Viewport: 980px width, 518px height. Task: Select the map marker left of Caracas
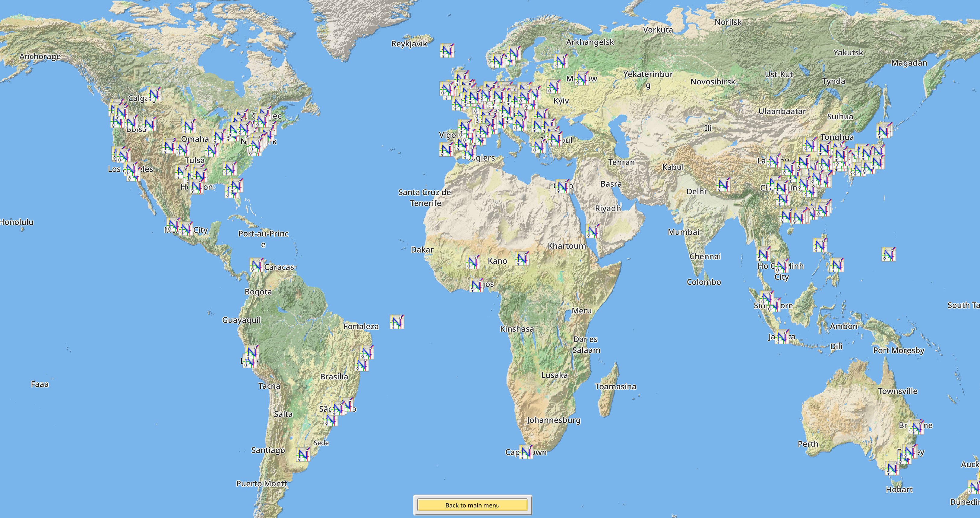[256, 265]
